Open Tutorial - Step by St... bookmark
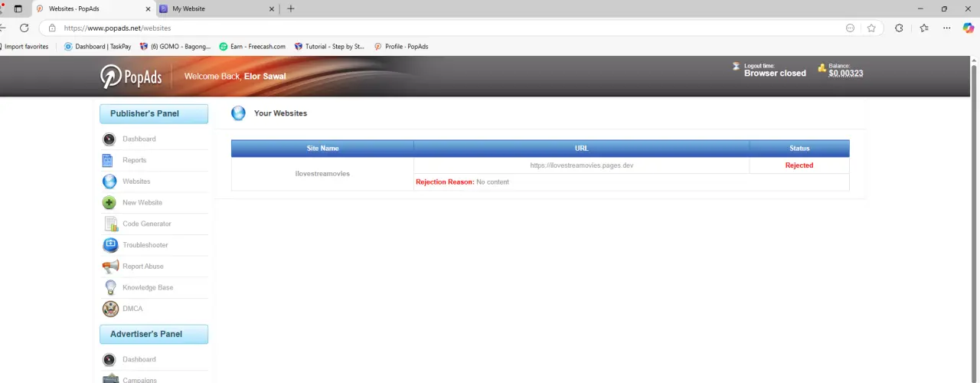This screenshot has width=980, height=383. (x=328, y=47)
